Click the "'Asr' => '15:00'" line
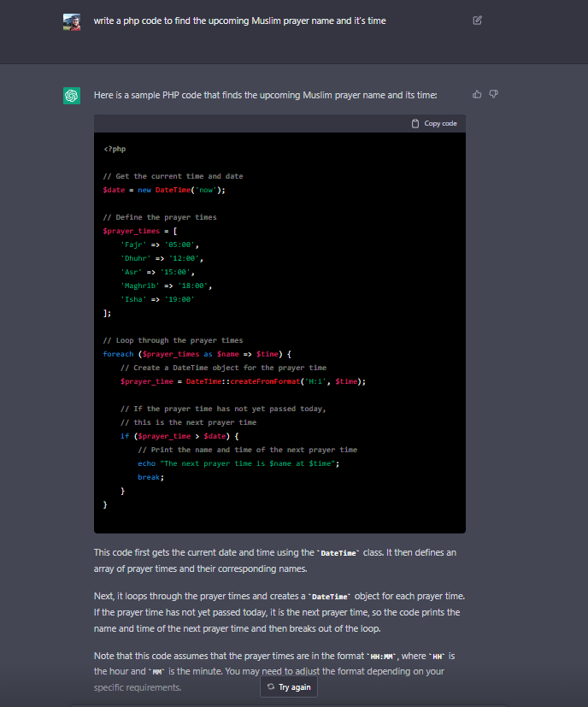Image resolution: width=588 pixels, height=707 pixels. (157, 272)
